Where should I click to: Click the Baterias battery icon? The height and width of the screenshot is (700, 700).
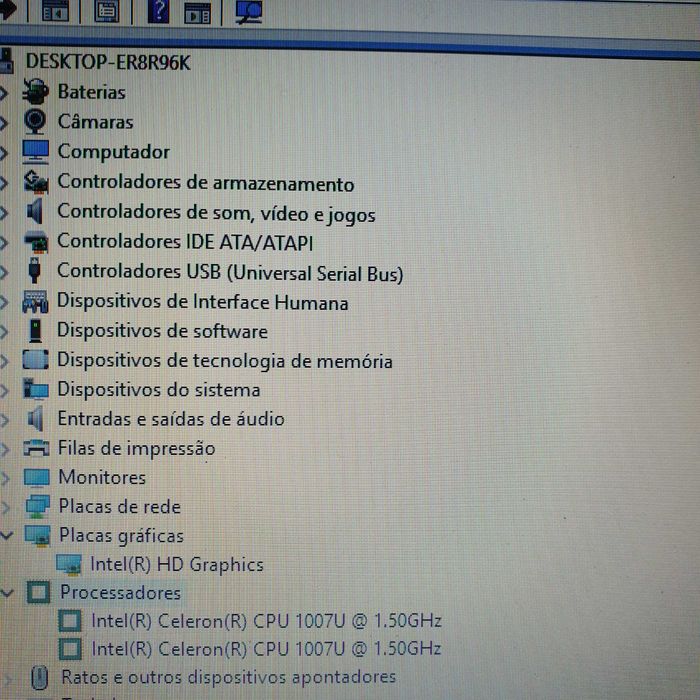coord(35,91)
